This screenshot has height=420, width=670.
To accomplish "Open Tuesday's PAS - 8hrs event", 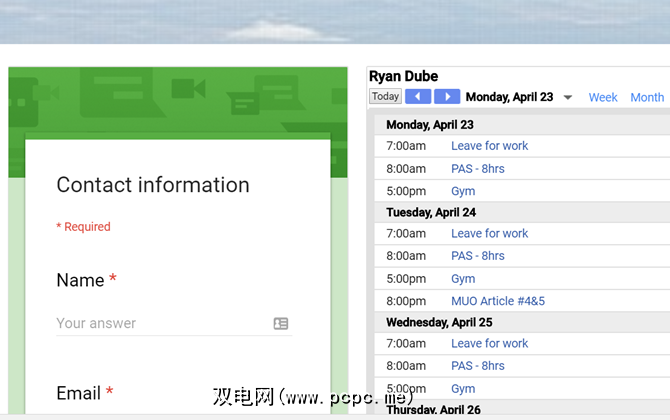I will 478,256.
